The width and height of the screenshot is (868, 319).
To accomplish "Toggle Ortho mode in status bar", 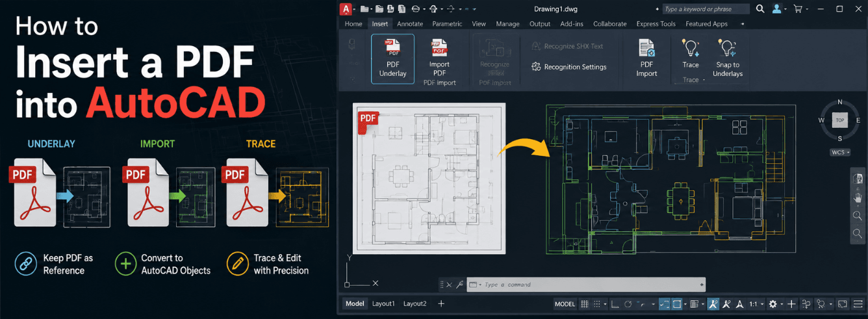I will [614, 304].
